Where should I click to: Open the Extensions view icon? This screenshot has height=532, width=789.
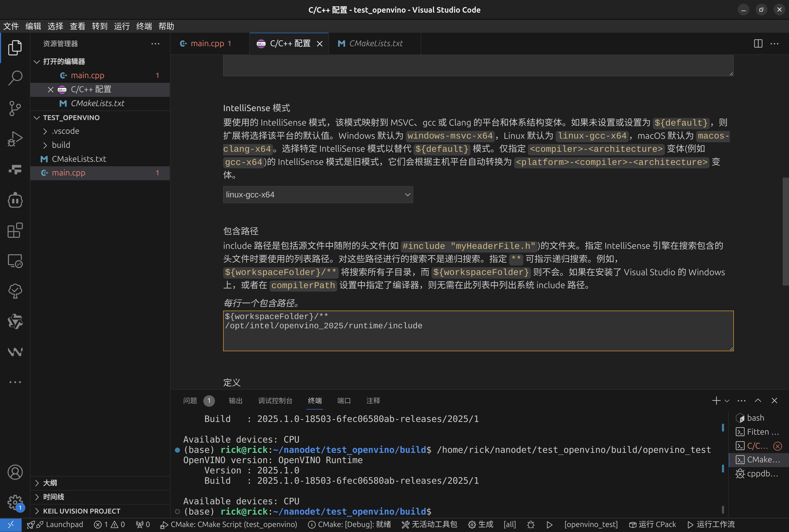pyautogui.click(x=15, y=230)
